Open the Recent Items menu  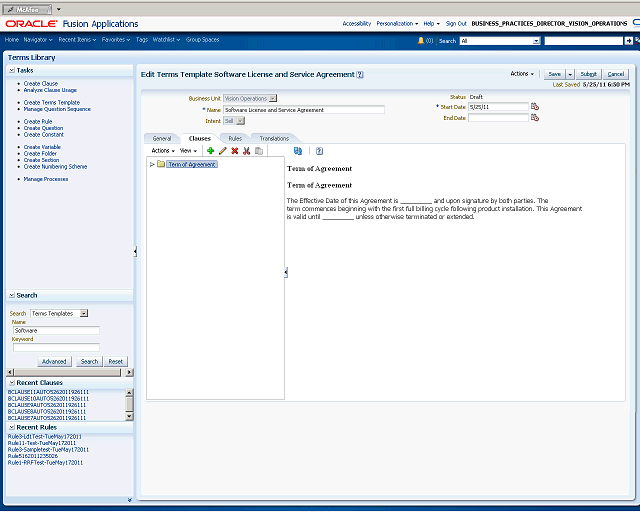77,40
